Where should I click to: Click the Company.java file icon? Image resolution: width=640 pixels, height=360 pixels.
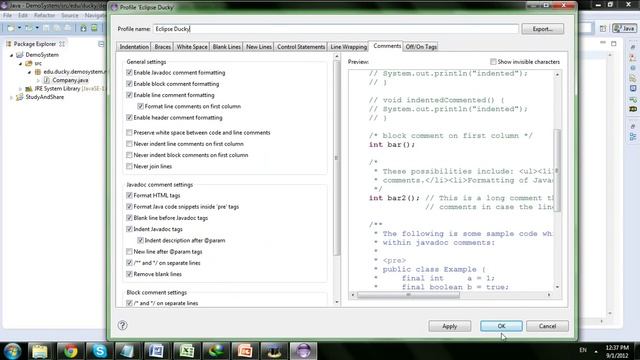point(47,80)
